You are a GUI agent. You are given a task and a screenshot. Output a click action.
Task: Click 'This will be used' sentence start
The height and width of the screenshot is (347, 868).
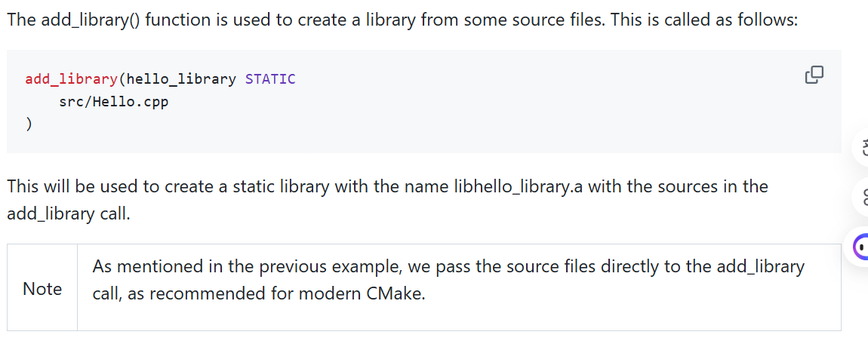(x=72, y=186)
